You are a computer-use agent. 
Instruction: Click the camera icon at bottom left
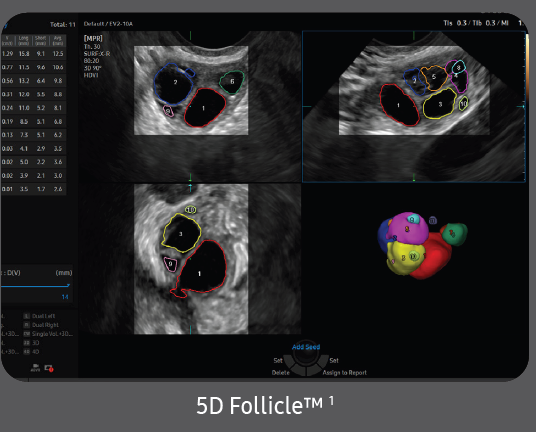click(x=35, y=368)
